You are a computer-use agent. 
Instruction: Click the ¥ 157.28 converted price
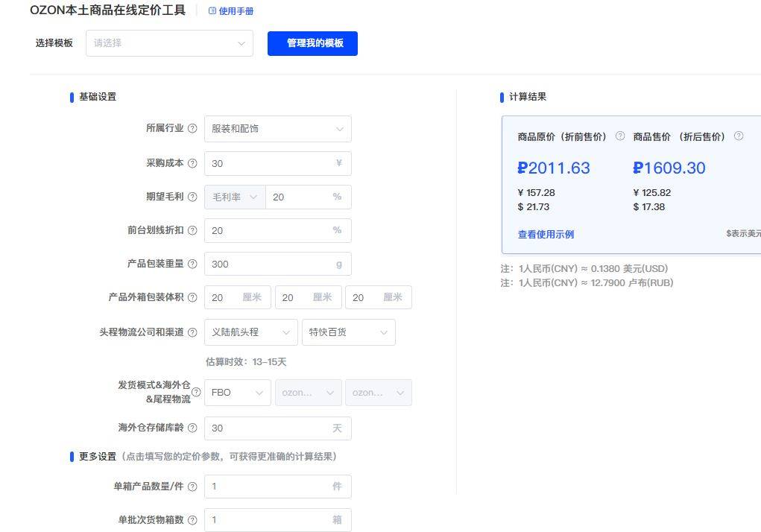click(537, 192)
